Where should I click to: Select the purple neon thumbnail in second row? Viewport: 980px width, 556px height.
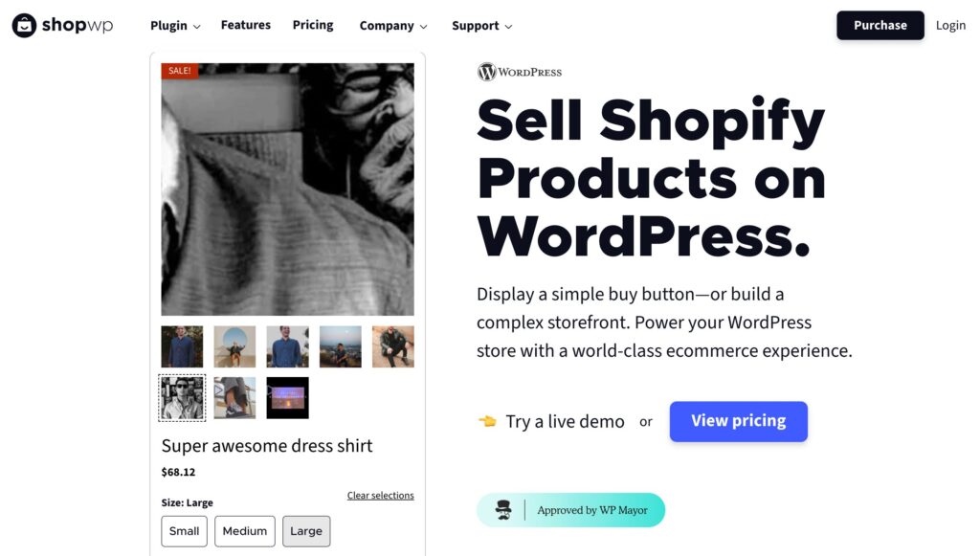(287, 397)
